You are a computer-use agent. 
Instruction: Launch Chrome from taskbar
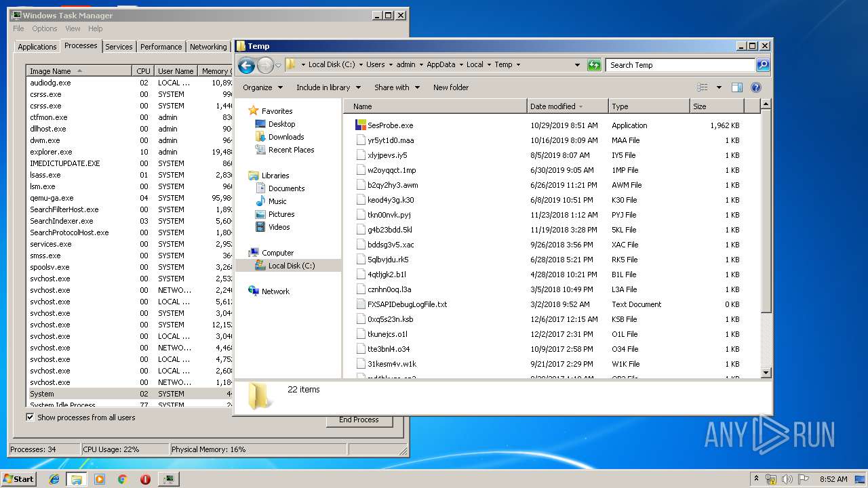(122, 479)
